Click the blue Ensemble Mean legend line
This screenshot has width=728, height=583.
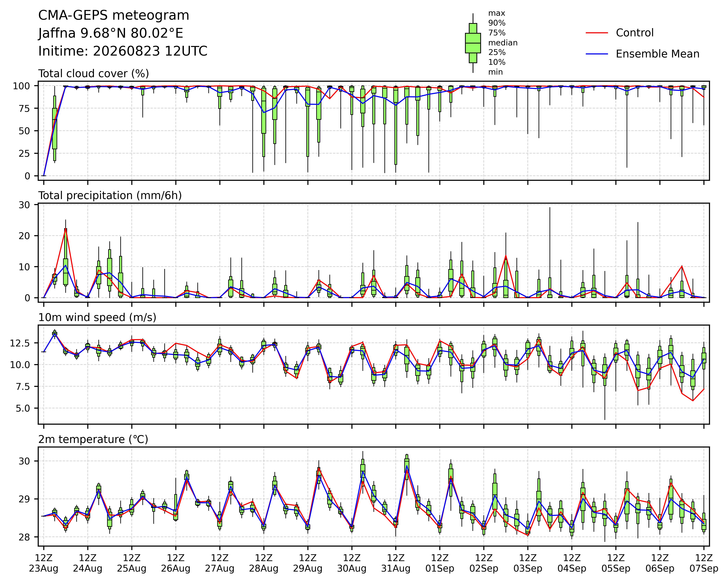[x=597, y=54]
